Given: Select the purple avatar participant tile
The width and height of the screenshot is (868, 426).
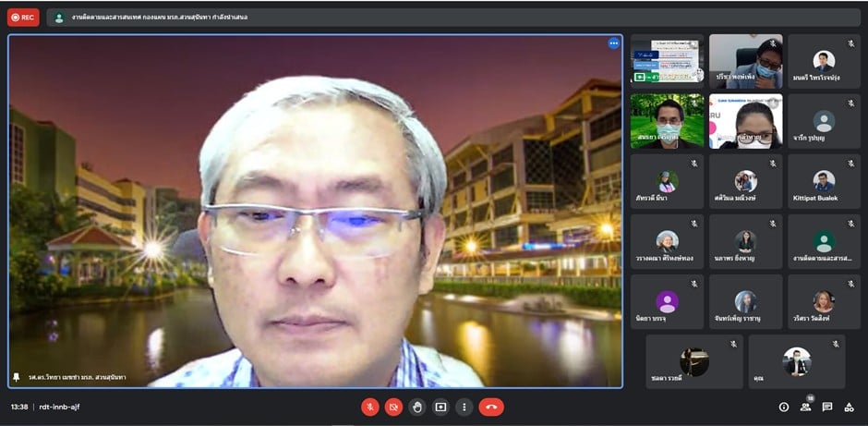Looking at the screenshot, I should tap(667, 302).
